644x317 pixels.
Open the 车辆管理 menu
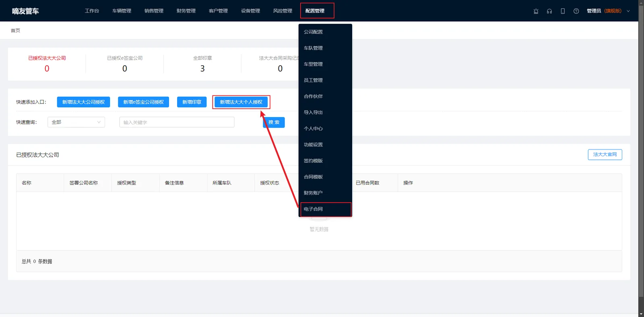[122, 11]
